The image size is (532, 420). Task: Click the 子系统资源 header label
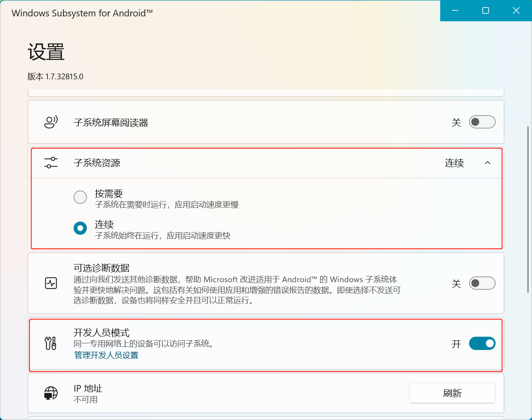pos(97,163)
